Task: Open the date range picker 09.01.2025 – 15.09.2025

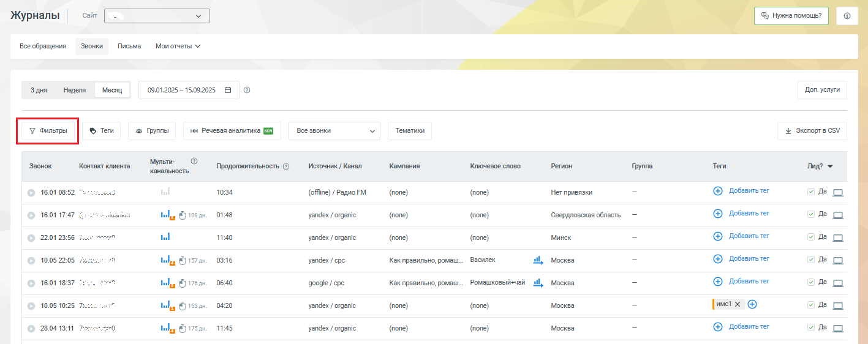Action: 189,90
